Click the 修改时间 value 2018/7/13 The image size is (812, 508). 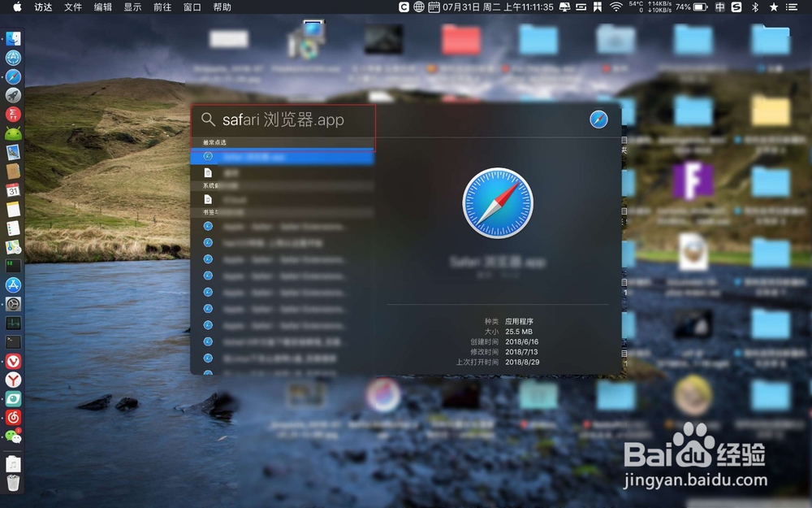[522, 352]
